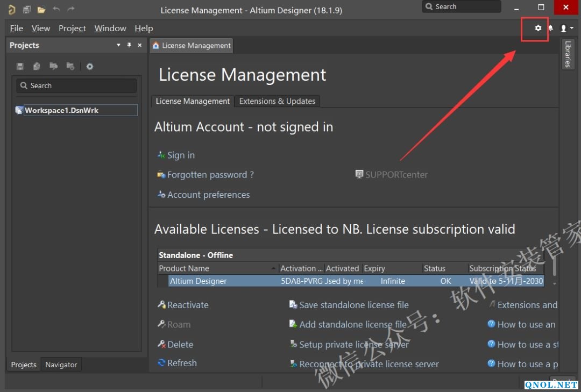Open the user account dropdown
The image size is (581, 392).
pyautogui.click(x=566, y=28)
